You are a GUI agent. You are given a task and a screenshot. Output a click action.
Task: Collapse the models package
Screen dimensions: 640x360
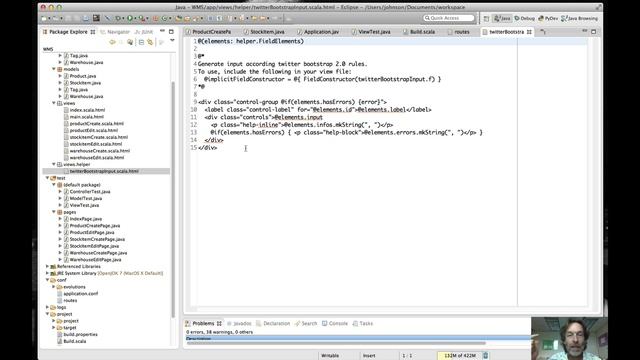[x=53, y=69]
